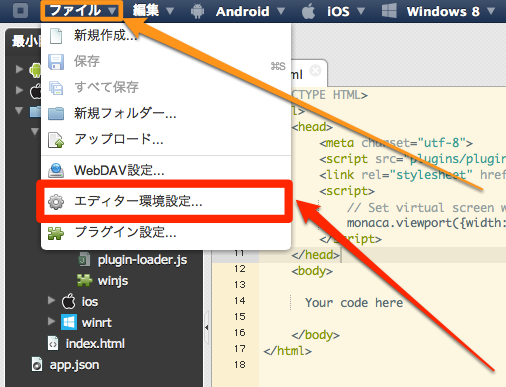Click the Windows 8 dropdown arrow
506x387 pixels.
point(491,11)
